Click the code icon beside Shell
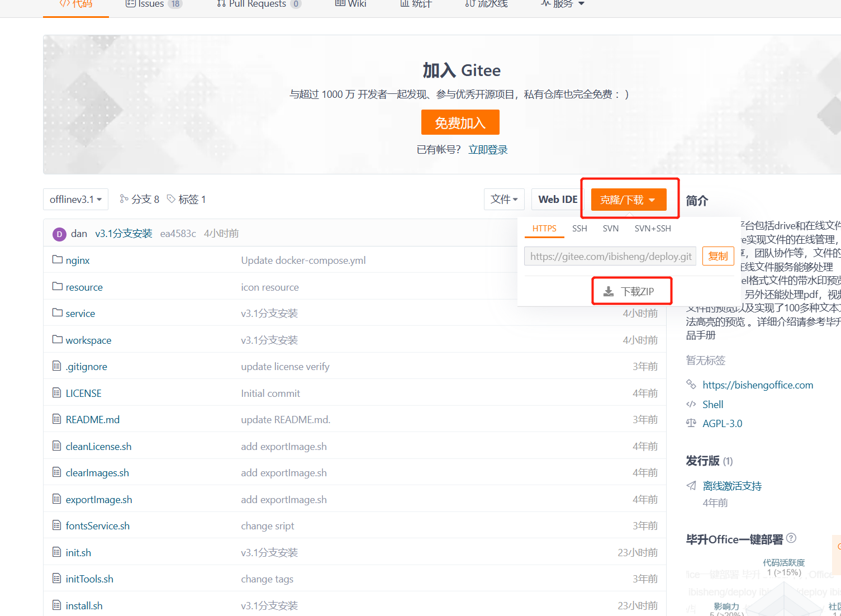The image size is (841, 616). [x=691, y=404]
